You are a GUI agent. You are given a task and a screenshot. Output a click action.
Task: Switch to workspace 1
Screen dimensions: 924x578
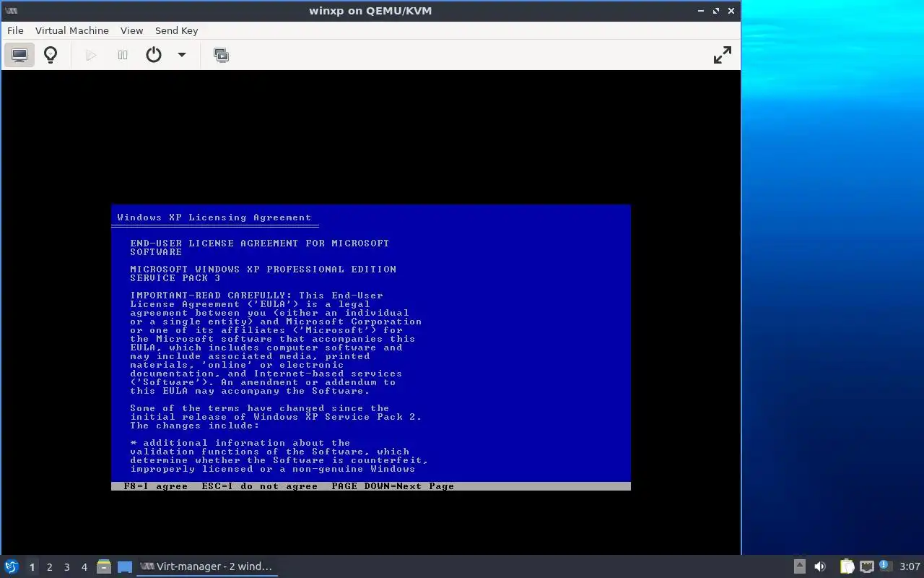pyautogui.click(x=32, y=567)
